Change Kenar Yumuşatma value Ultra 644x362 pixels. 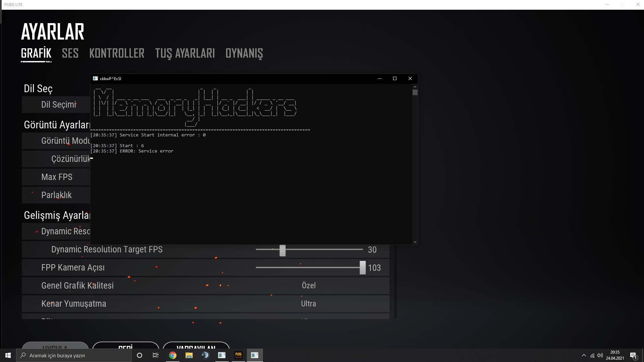[x=309, y=304]
